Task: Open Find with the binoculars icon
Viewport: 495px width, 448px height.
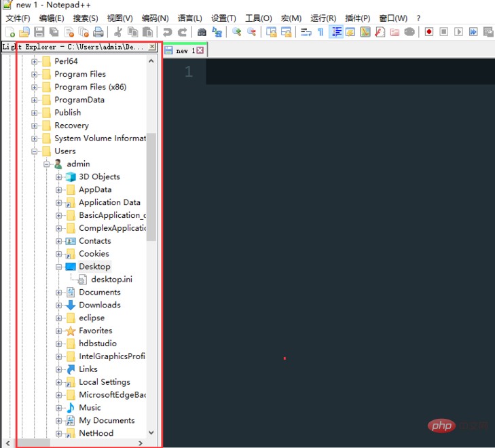Action: pos(202,32)
